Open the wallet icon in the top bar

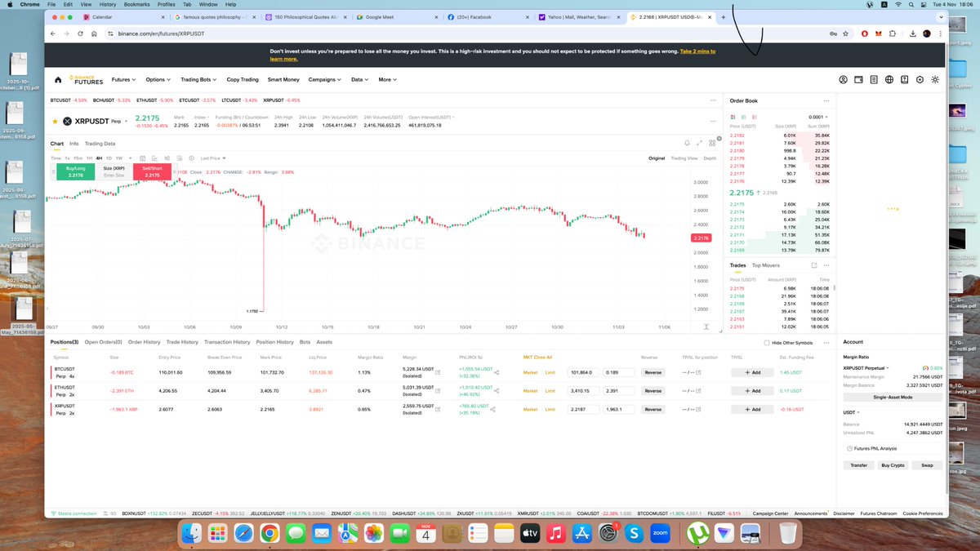coord(859,79)
